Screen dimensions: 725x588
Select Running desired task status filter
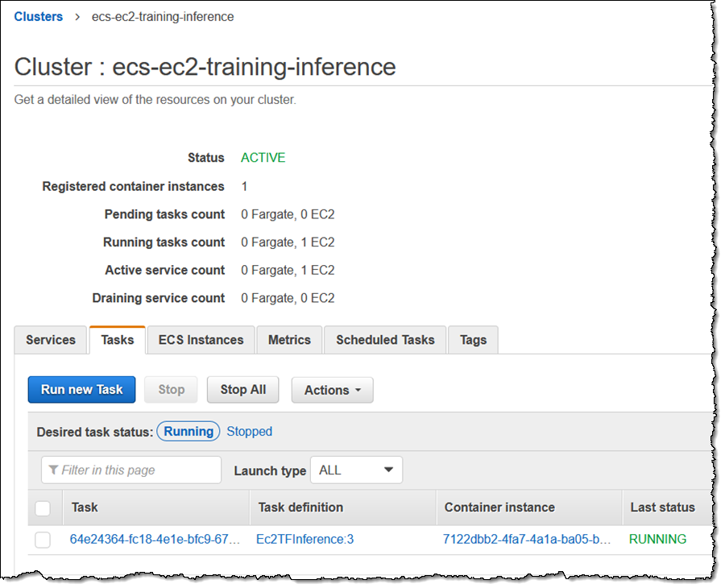pos(188,432)
